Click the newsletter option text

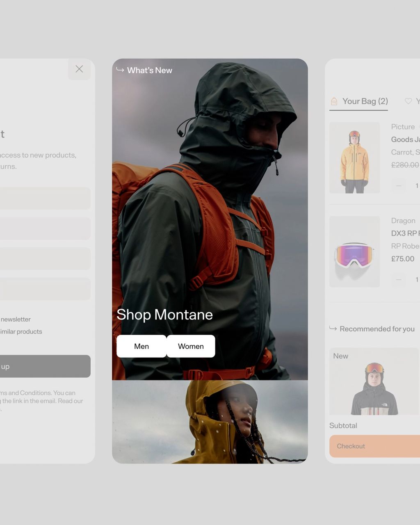[16, 319]
